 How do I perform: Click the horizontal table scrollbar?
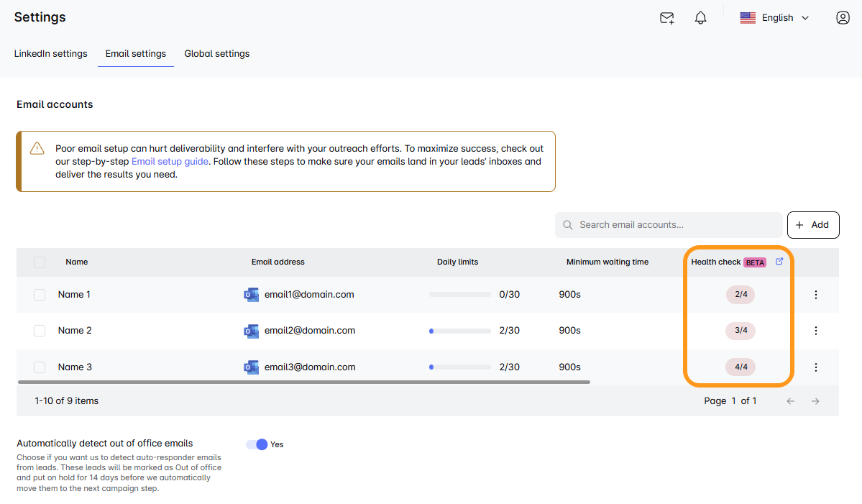coord(303,382)
